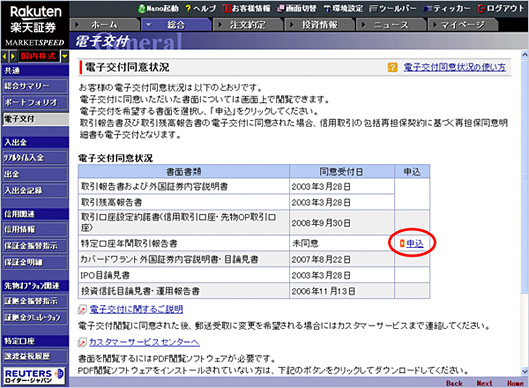Open 証拠金振替指示 in the sidebar

[35, 301]
